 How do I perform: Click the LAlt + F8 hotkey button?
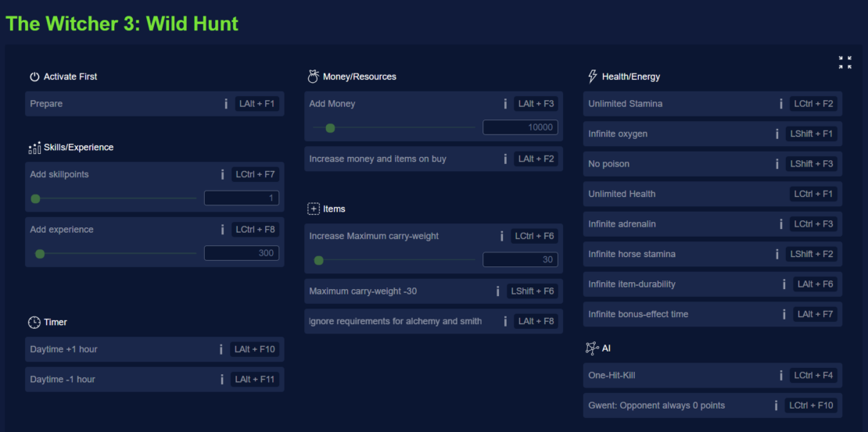pos(536,321)
